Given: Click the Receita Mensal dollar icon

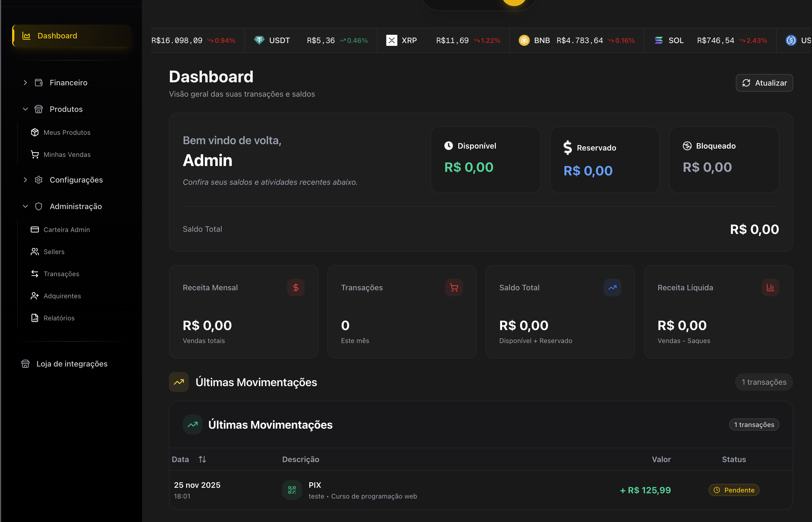Looking at the screenshot, I should click(295, 288).
